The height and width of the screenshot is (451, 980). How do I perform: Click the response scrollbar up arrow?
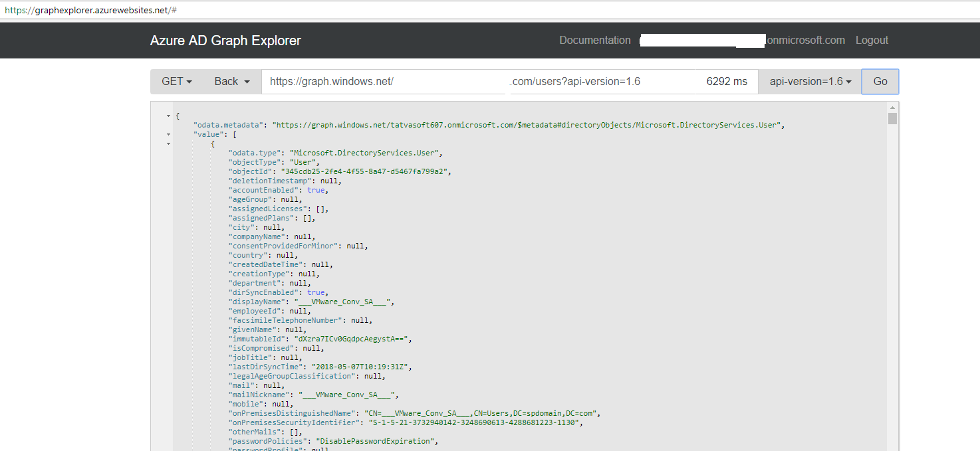892,108
